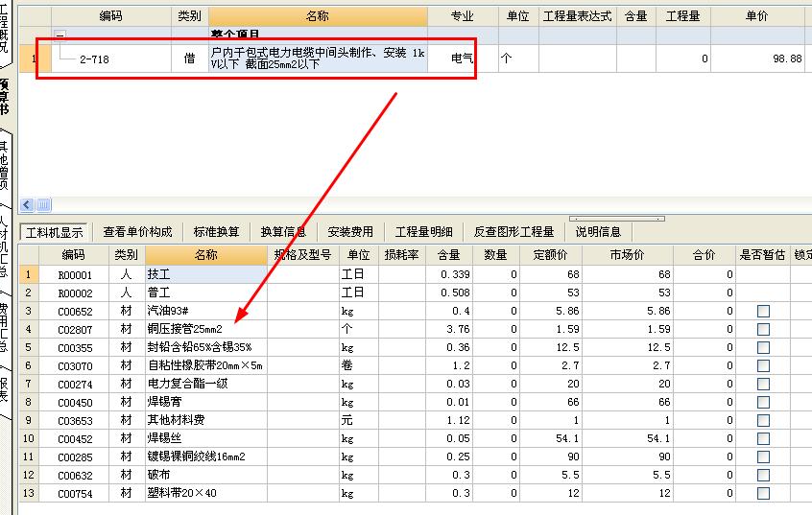Open the 人材机汇总 side tab
Screen dimensions: 812x515
point(5,246)
